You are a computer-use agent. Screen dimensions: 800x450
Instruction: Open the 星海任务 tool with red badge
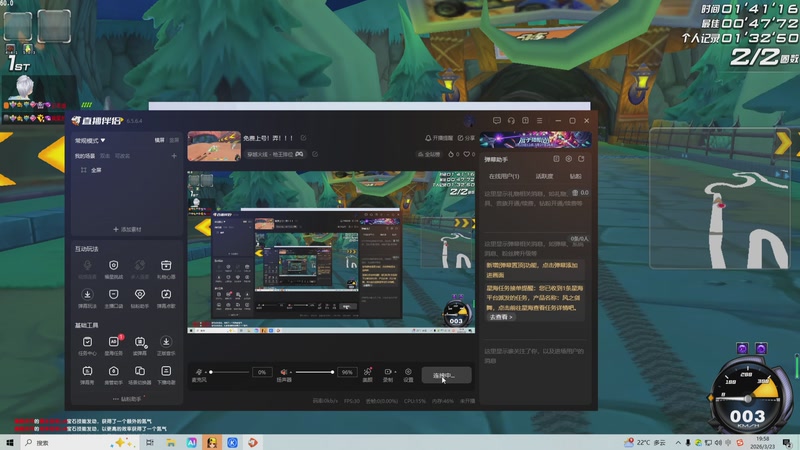pyautogui.click(x=114, y=345)
